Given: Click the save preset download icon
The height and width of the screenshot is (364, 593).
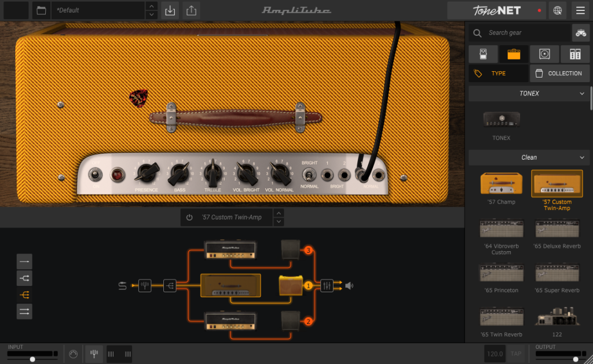Looking at the screenshot, I should tap(170, 10).
